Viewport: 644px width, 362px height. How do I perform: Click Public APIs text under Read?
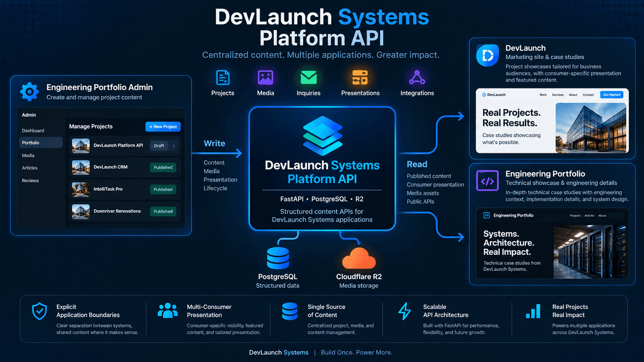pyautogui.click(x=421, y=202)
